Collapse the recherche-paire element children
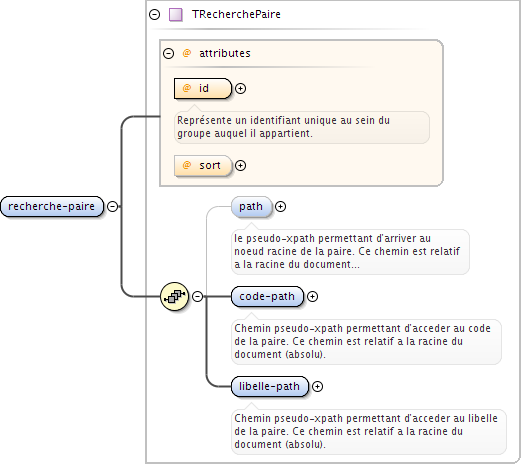522x465 pixels. point(113,207)
